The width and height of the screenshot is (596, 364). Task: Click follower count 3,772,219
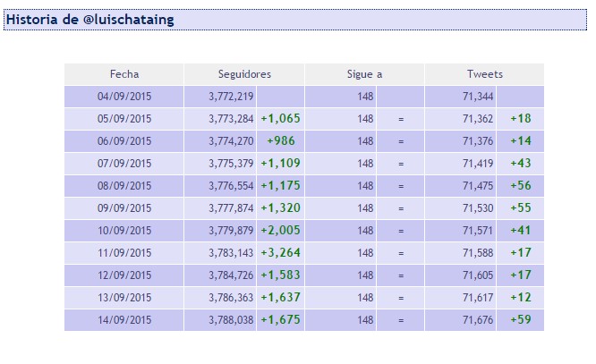pyautogui.click(x=231, y=97)
